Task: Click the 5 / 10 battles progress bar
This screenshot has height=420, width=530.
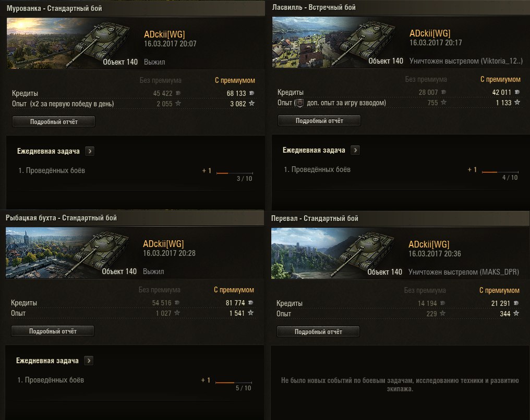Action: pos(233,382)
